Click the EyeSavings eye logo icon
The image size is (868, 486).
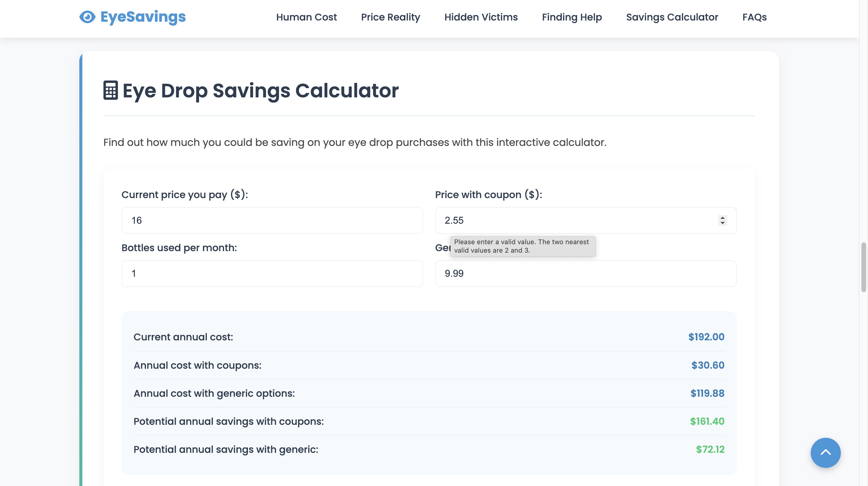click(87, 17)
